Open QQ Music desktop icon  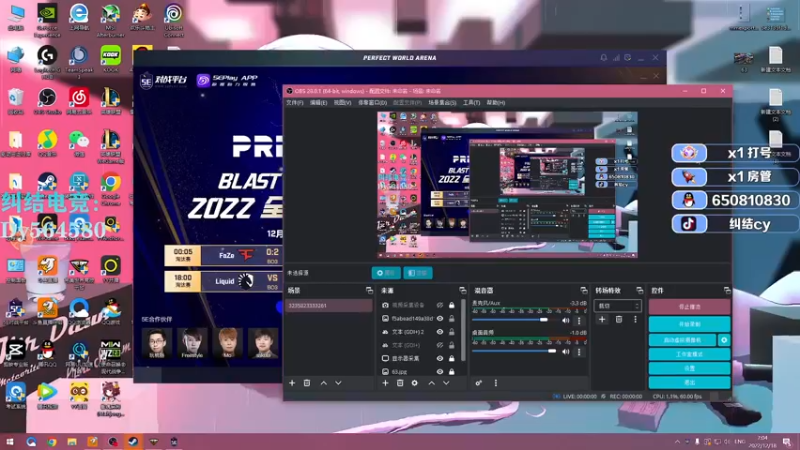(47, 143)
